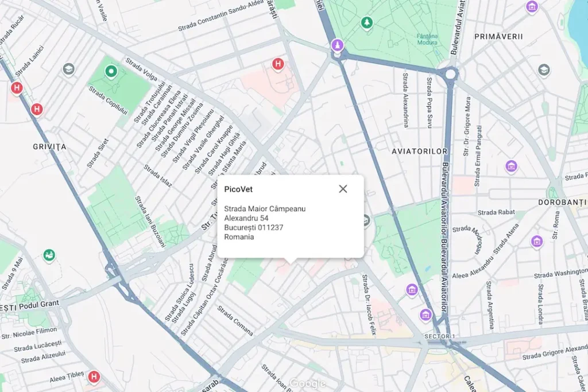Click the green marker near Strada 9 Mai
Viewport: 588px width, 392px height.
click(49, 255)
